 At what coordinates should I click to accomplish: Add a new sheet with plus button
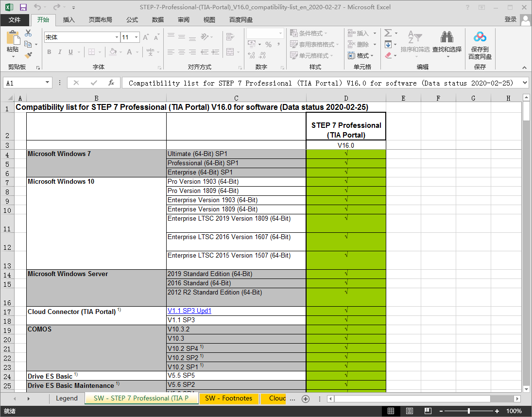tap(305, 399)
